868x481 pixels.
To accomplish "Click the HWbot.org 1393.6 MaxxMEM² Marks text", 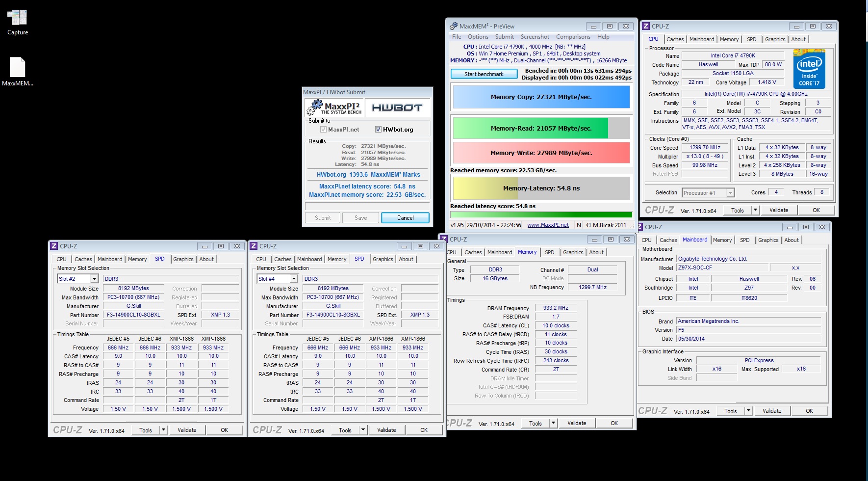I will 368,175.
